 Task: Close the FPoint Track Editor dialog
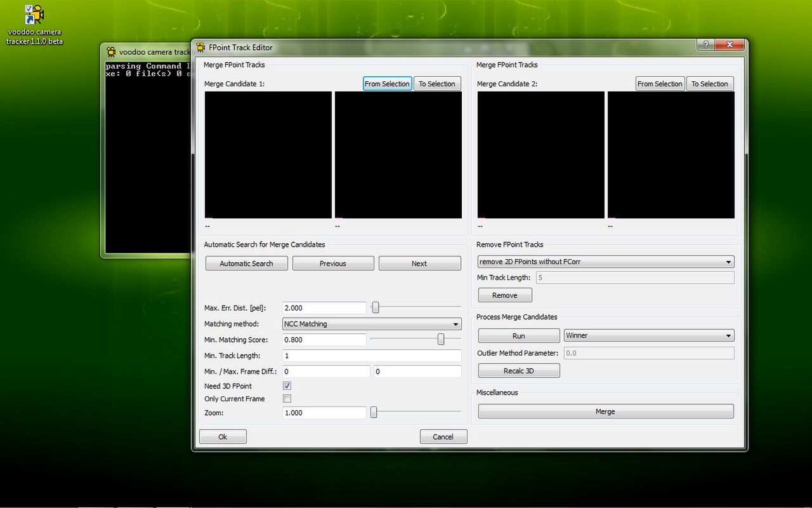coord(730,44)
